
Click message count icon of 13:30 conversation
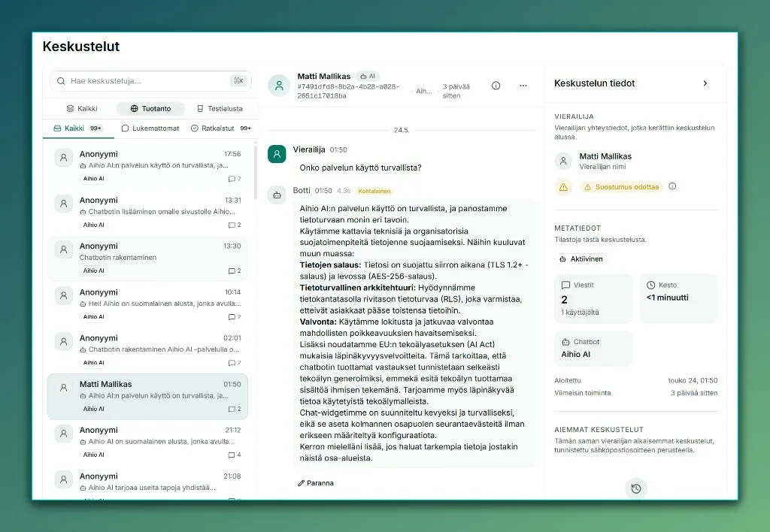click(232, 271)
